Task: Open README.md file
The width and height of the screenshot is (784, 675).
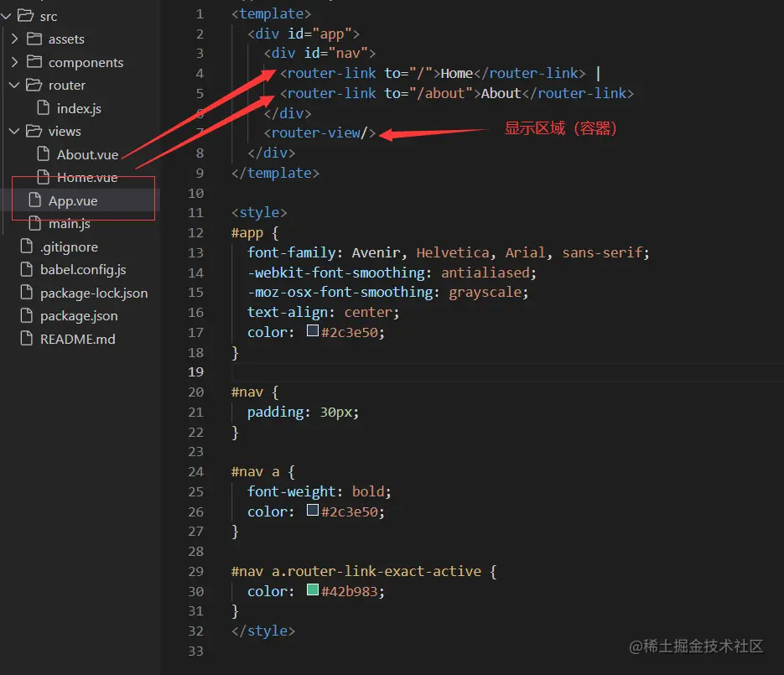Action: [77, 339]
